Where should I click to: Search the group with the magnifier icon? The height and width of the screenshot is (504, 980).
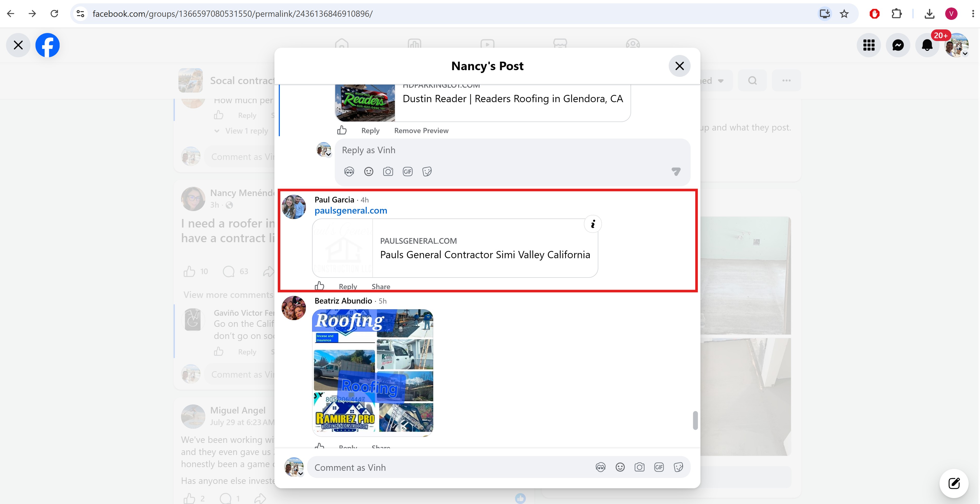click(x=753, y=81)
